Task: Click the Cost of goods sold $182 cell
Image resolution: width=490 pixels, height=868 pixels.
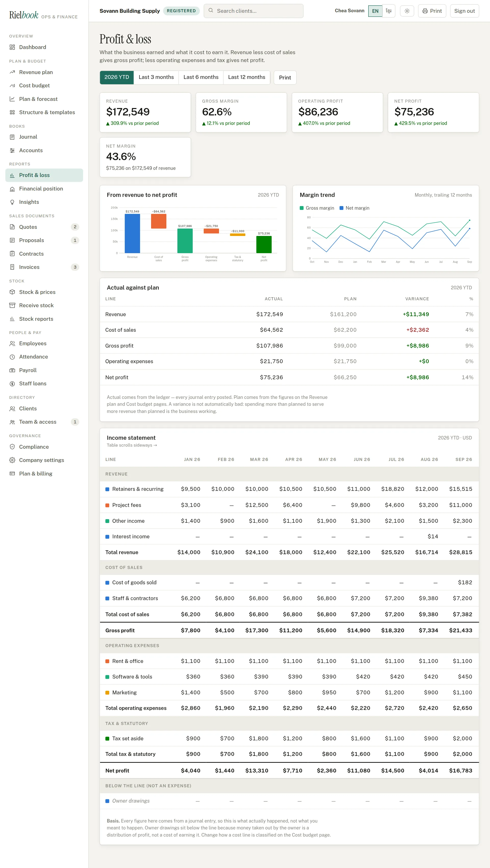Action: [465, 582]
